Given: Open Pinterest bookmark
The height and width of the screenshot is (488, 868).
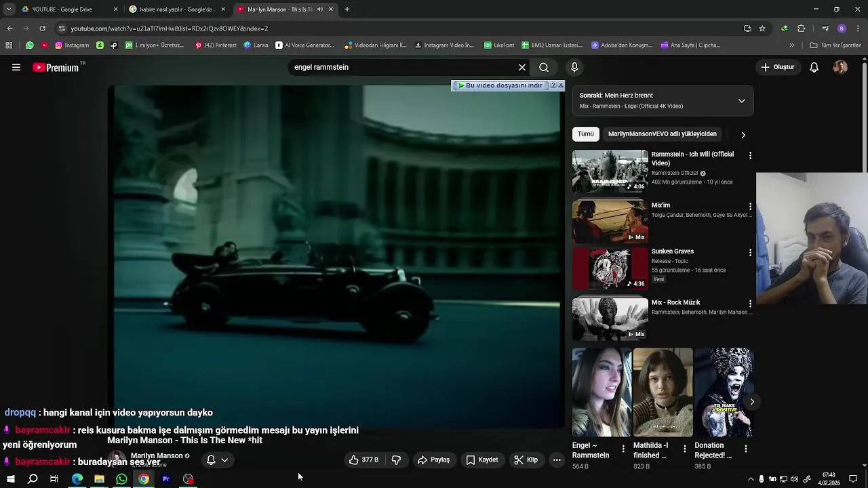Looking at the screenshot, I should pyautogui.click(x=216, y=45).
